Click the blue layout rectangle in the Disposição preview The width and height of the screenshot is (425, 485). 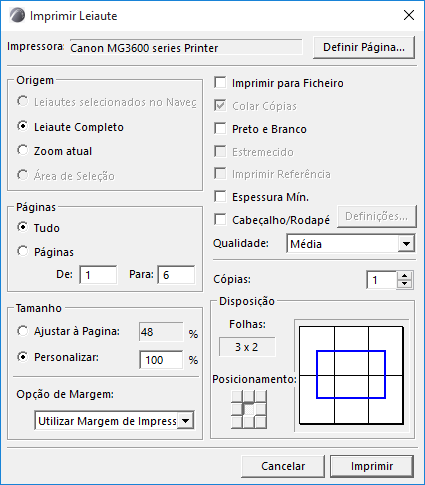click(x=351, y=374)
